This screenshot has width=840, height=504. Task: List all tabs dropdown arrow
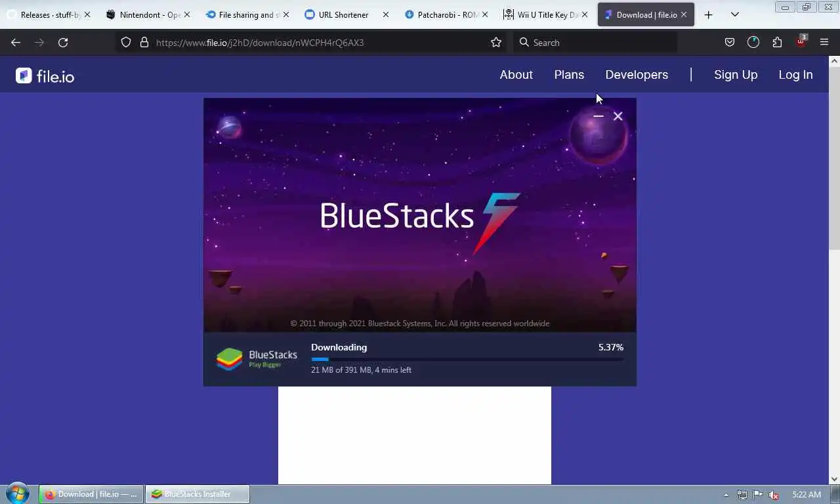pyautogui.click(x=735, y=14)
